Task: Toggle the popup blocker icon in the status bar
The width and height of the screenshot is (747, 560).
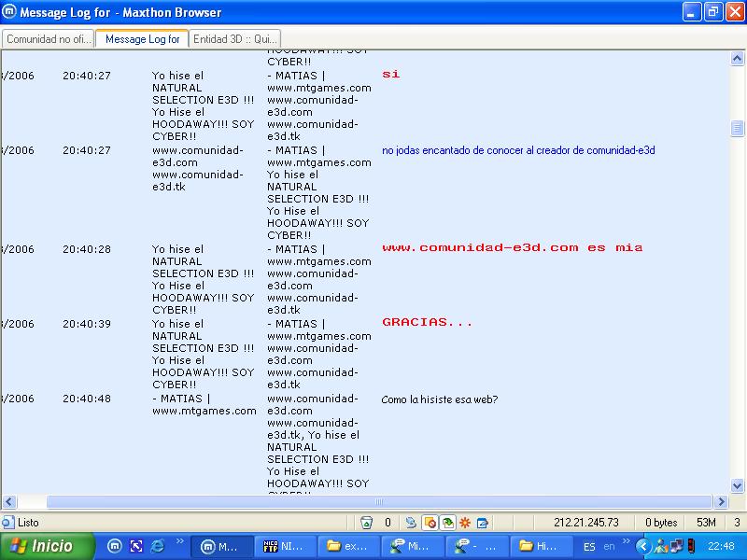Action: point(430,523)
